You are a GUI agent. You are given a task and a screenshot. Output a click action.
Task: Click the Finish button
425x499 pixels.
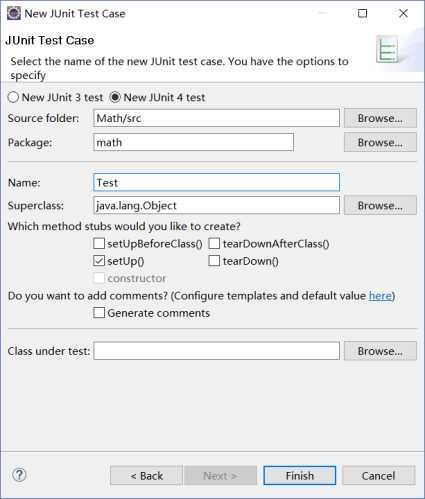[300, 475]
